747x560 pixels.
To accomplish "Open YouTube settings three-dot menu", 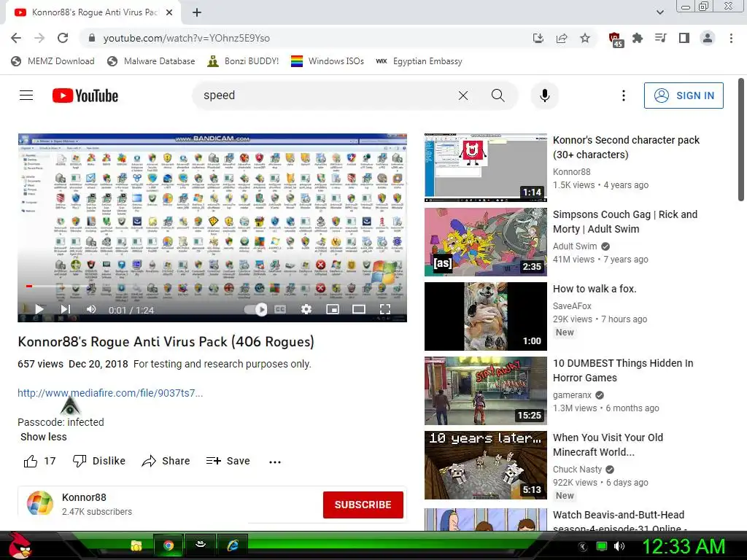I will coord(623,96).
